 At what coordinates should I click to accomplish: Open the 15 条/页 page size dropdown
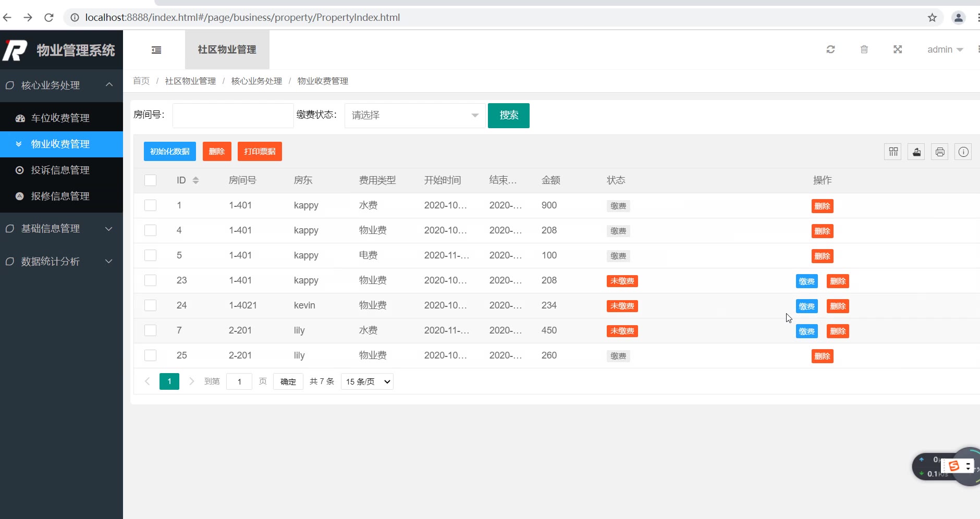point(367,381)
